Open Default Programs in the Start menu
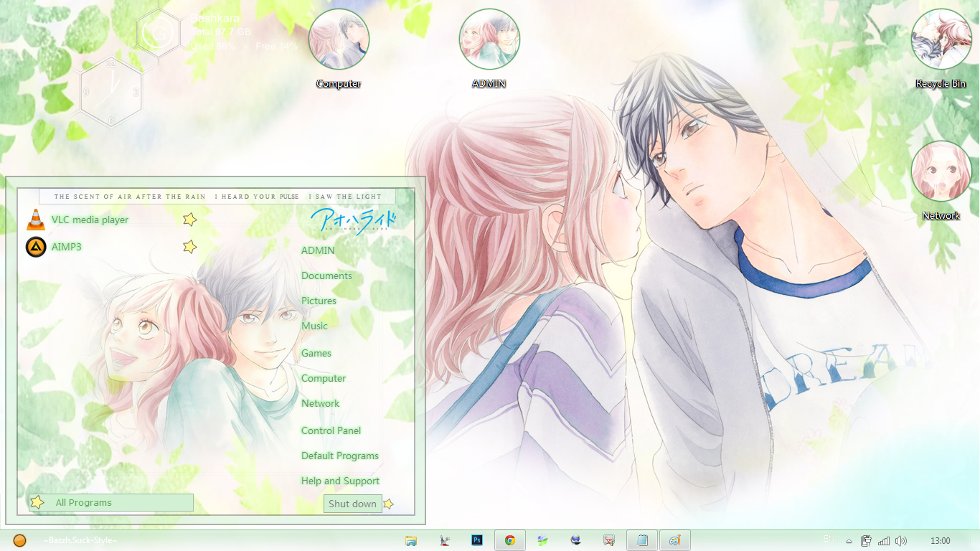The width and height of the screenshot is (980, 551). [x=340, y=456]
